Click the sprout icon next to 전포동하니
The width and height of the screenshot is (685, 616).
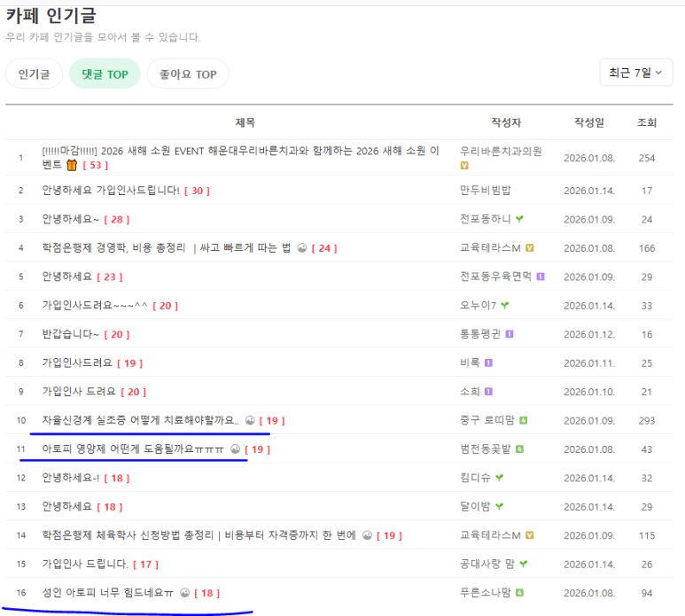(x=520, y=219)
